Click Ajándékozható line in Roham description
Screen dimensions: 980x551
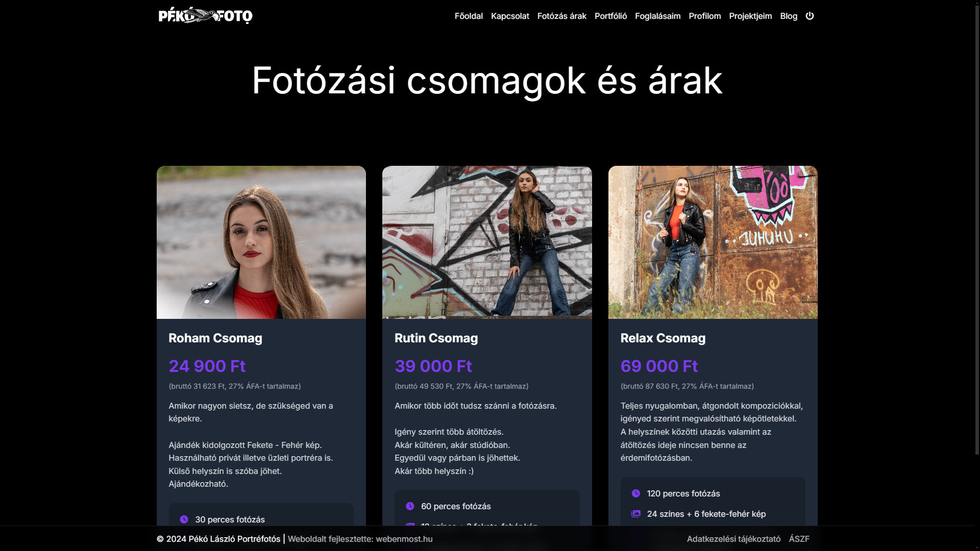point(199,484)
